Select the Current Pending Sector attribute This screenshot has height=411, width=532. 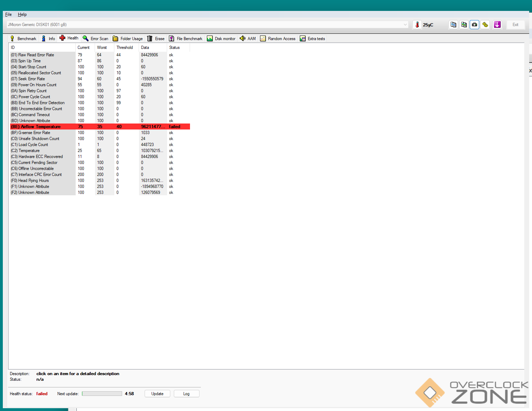100,163
